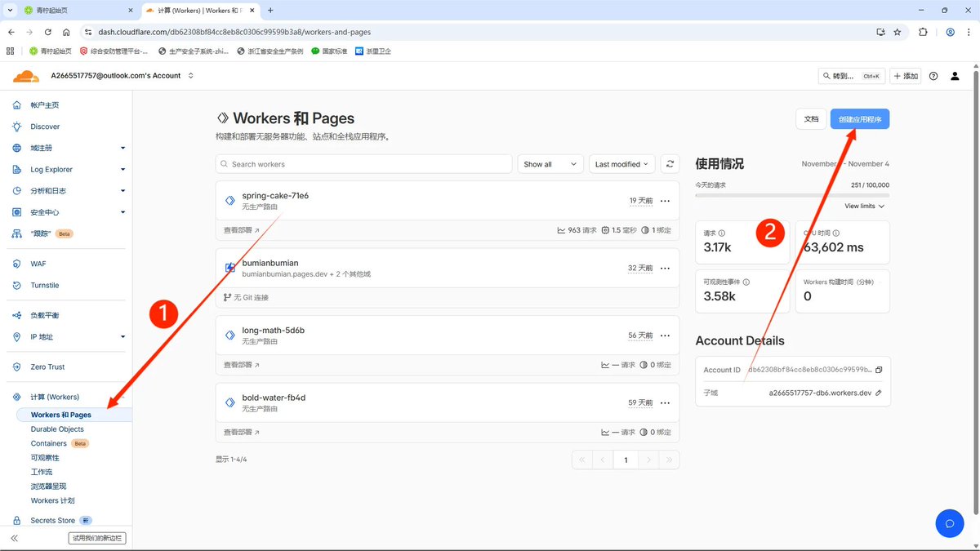
Task: Open the chat support bubble
Action: (950, 523)
